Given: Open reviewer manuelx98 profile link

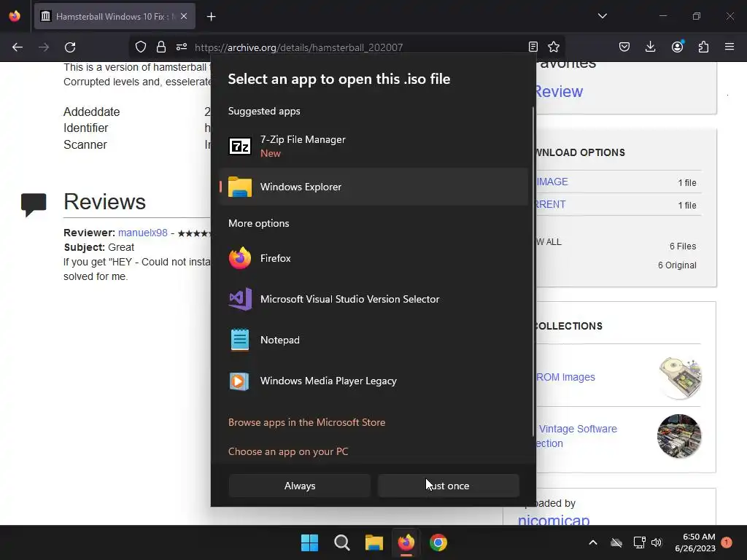Looking at the screenshot, I should point(142,233).
